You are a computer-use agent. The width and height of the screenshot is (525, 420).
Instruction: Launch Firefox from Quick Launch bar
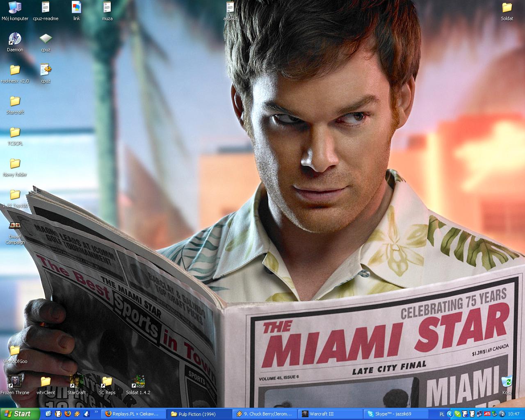coord(68,414)
